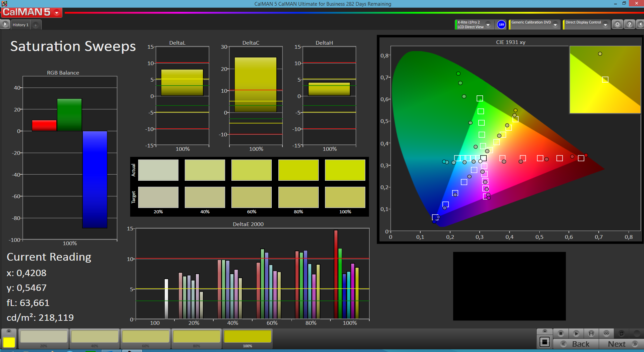Open the CalMAN 5 main menu
The width and height of the screenshot is (644, 352).
pos(32,12)
